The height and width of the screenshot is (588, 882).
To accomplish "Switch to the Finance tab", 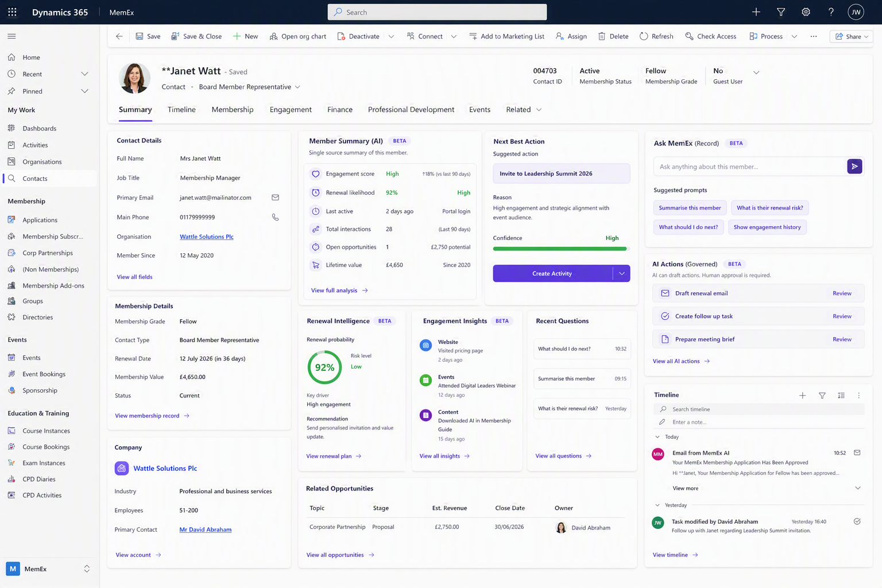I will click(x=340, y=110).
